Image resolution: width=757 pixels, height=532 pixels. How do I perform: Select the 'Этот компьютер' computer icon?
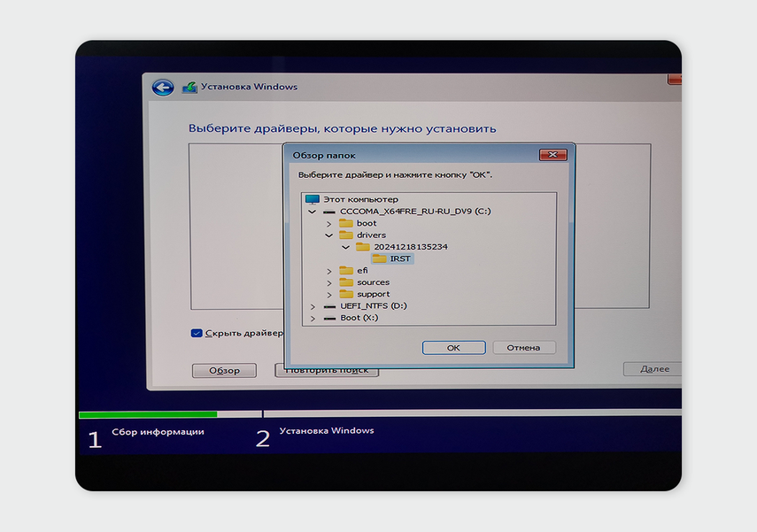pyautogui.click(x=313, y=199)
